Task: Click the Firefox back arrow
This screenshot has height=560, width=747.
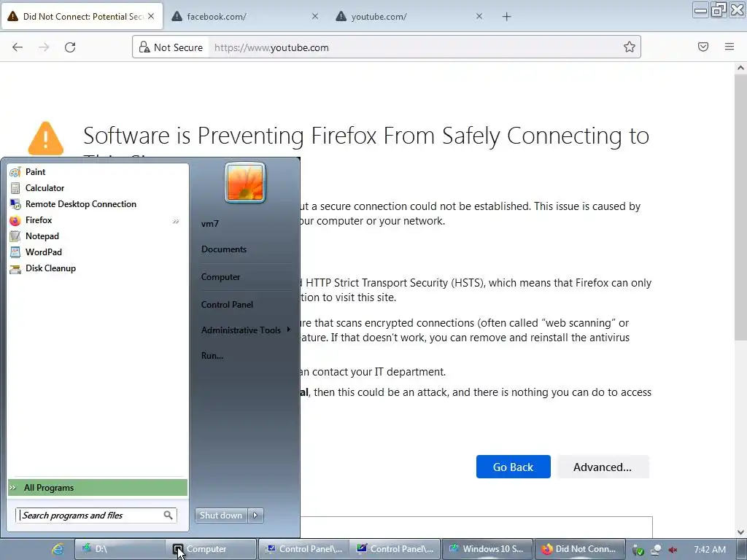Action: pos(18,47)
